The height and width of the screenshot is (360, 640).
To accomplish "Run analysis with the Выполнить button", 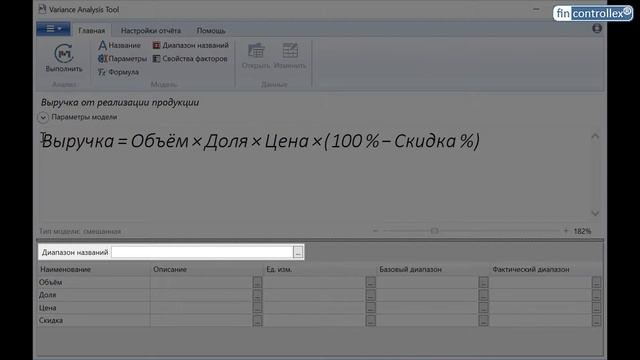I will point(64,58).
